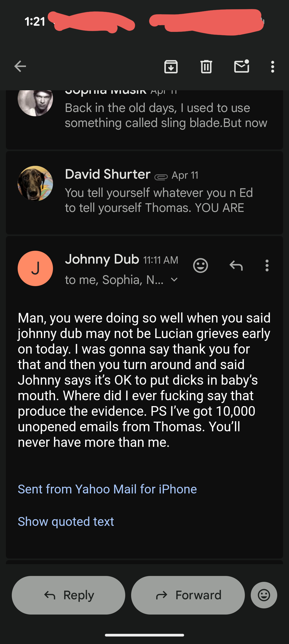Tap David Shurter's dog profile picture
Viewport: 289px width, 644px height.
(35, 184)
